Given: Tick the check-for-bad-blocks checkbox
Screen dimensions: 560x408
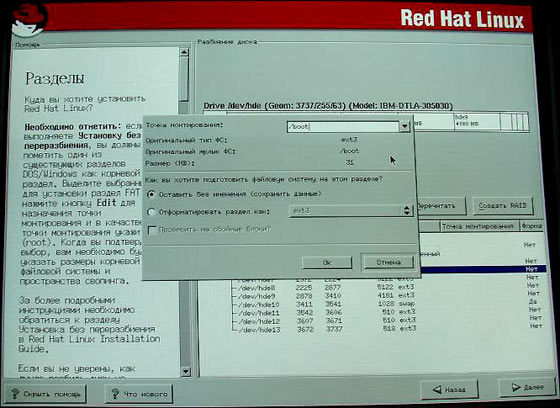Looking at the screenshot, I should 152,230.
